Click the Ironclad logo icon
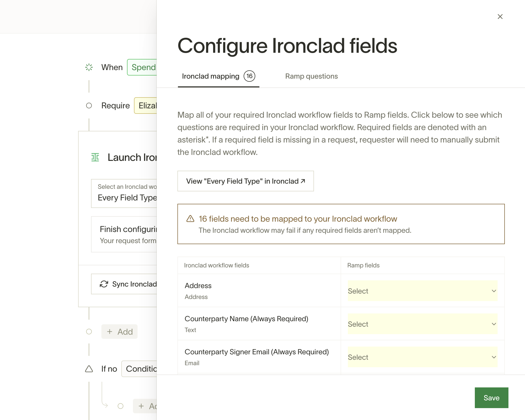Screen dimensions: 525x420 (x=95, y=157)
